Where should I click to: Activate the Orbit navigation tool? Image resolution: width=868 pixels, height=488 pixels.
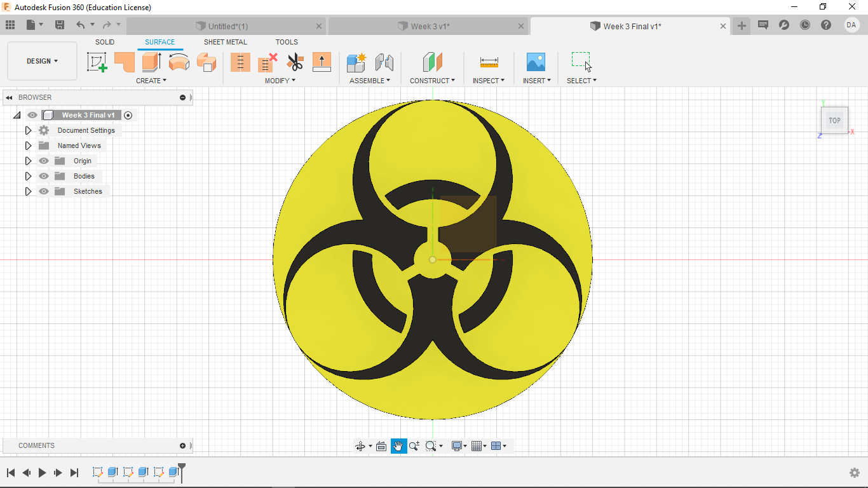point(360,446)
